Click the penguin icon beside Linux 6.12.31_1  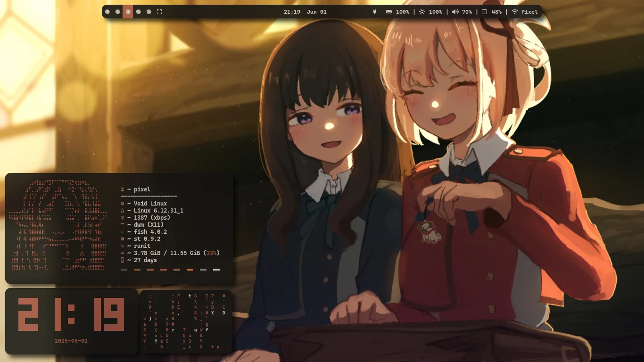click(x=123, y=211)
